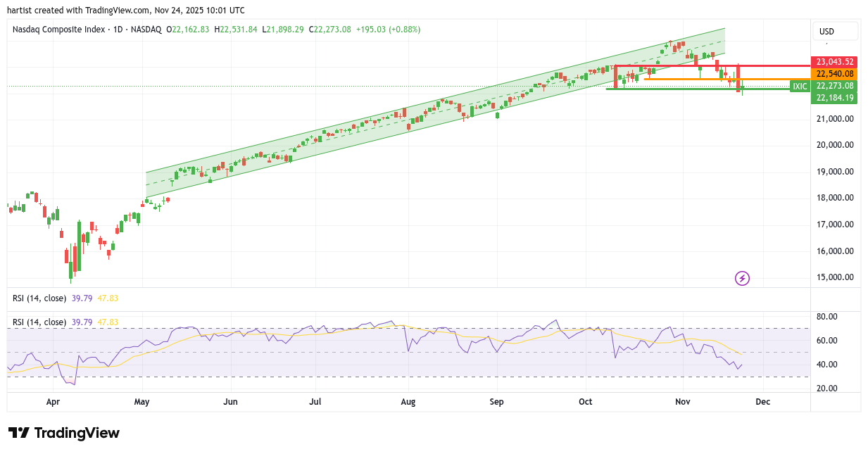Select the May label on time axis
Viewport: 868px width, 454px height.
[142, 402]
